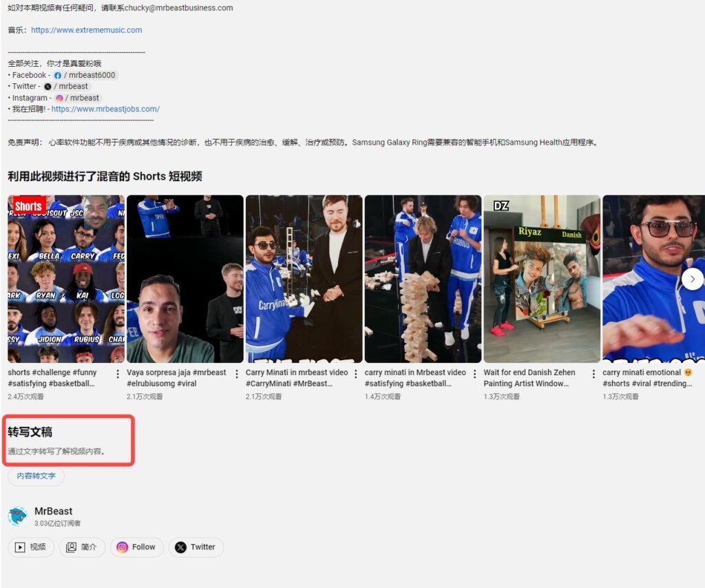Click the Twitter button under MrBeast
The height and width of the screenshot is (588, 705).
pyautogui.click(x=196, y=547)
